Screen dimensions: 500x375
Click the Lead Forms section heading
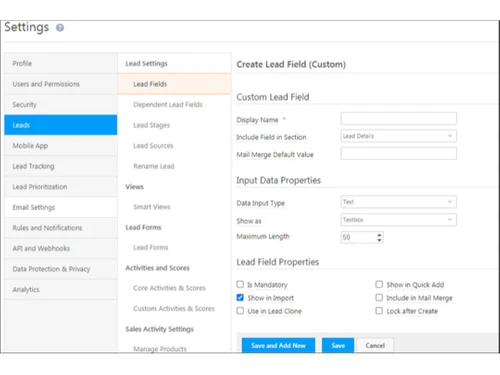point(143,227)
